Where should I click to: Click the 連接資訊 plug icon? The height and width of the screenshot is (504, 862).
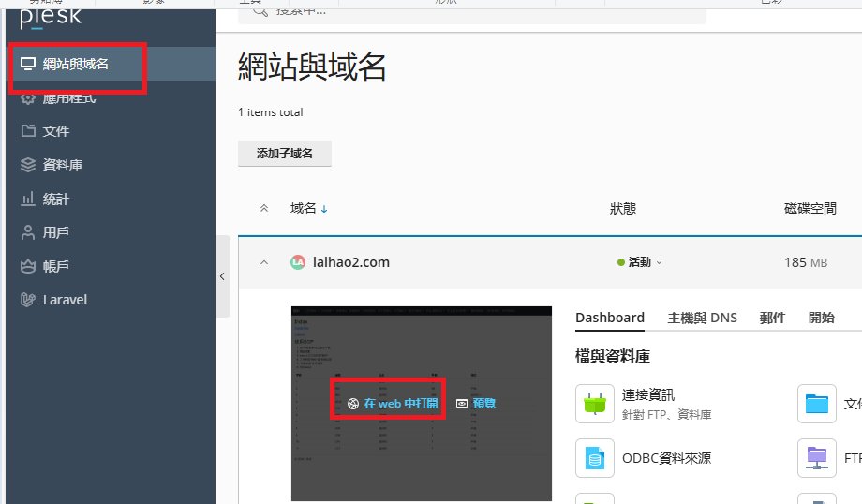click(595, 404)
